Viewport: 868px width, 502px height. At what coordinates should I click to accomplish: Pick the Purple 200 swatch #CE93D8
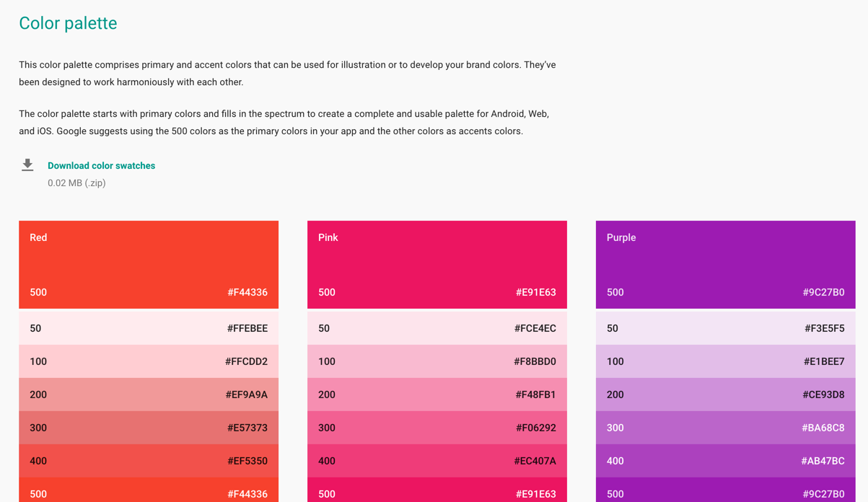726,395
